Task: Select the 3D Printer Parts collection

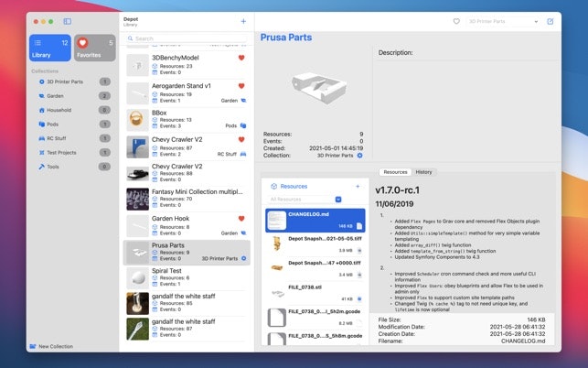Action: click(x=74, y=81)
